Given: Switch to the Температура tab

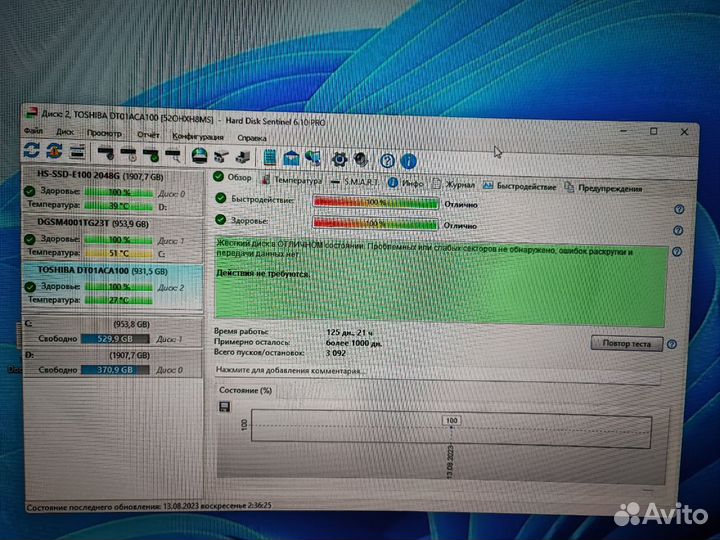Looking at the screenshot, I should 292,180.
